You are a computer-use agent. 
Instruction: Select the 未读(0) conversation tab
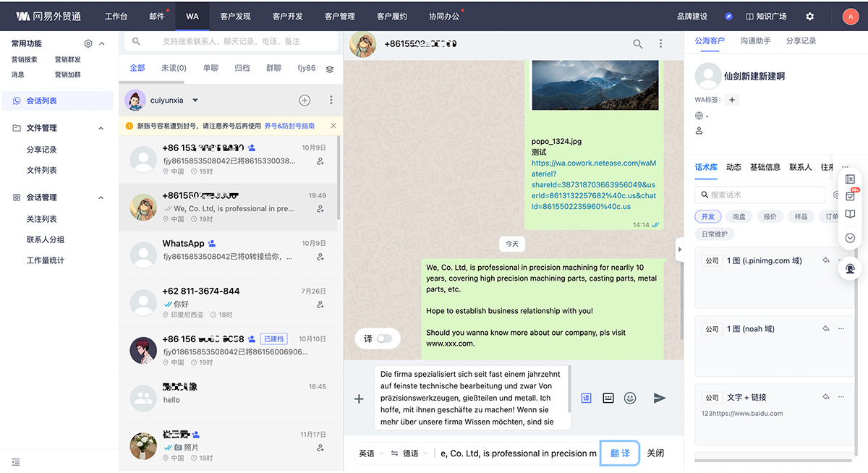pyautogui.click(x=174, y=68)
